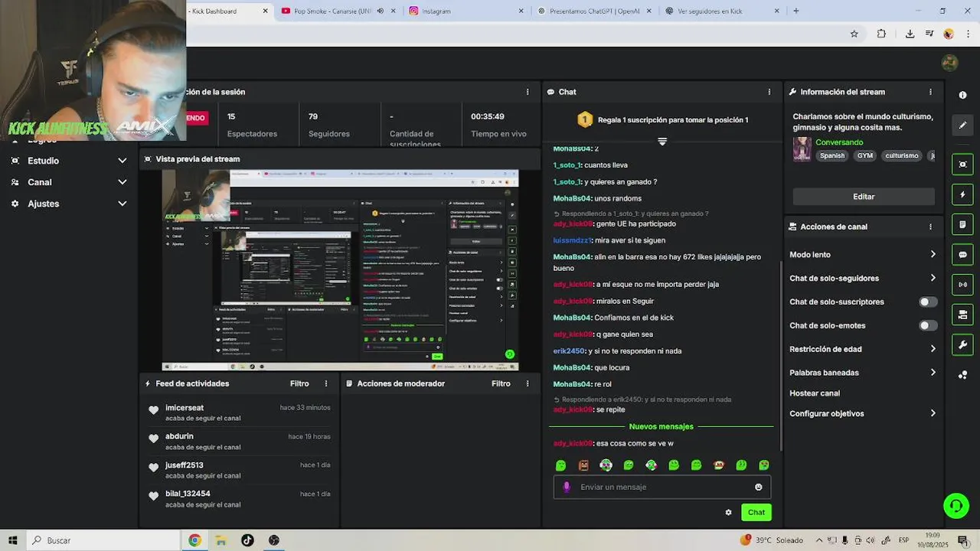The height and width of the screenshot is (551, 980).
Task: Open Windows Start menu
Action: pyautogui.click(x=12, y=540)
